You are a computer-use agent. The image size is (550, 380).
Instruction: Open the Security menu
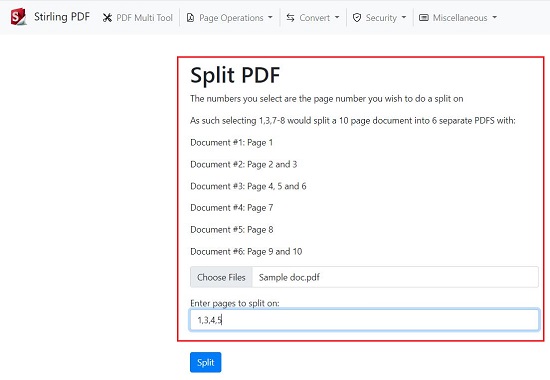(380, 18)
